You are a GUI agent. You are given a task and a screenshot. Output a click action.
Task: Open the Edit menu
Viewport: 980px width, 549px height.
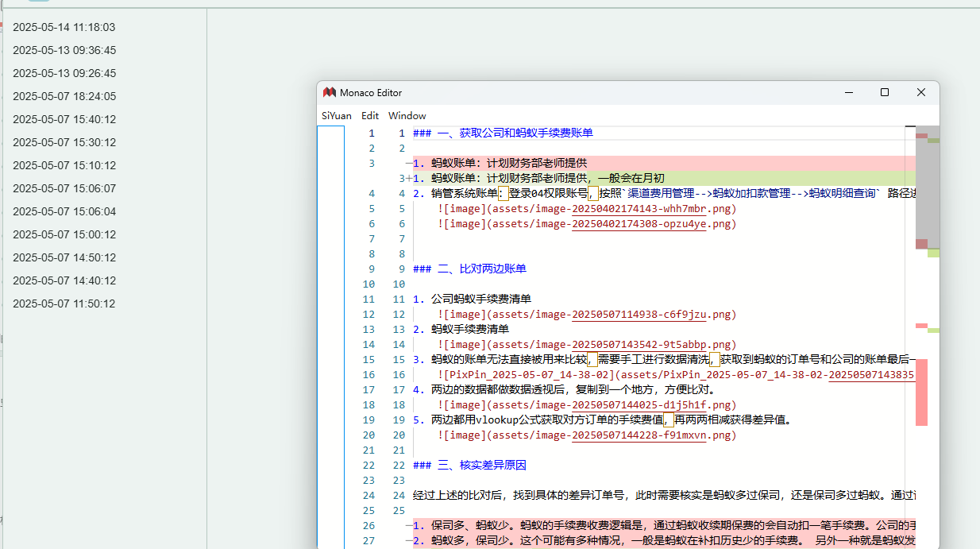[370, 116]
